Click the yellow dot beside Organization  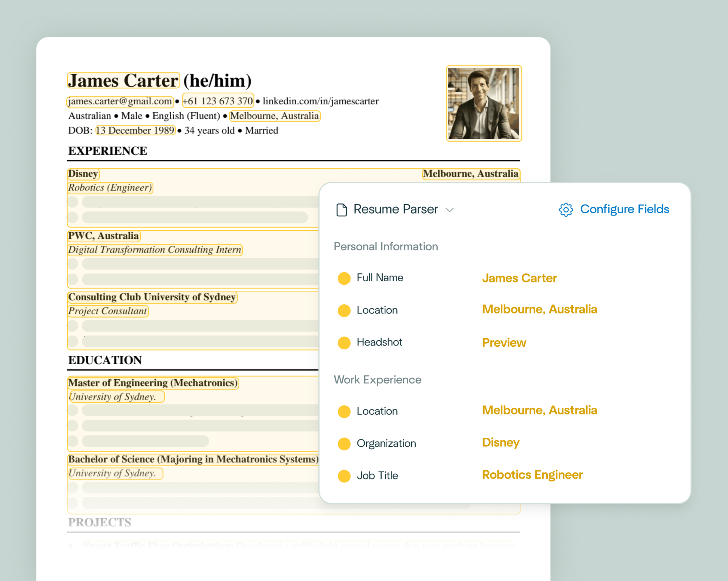344,444
